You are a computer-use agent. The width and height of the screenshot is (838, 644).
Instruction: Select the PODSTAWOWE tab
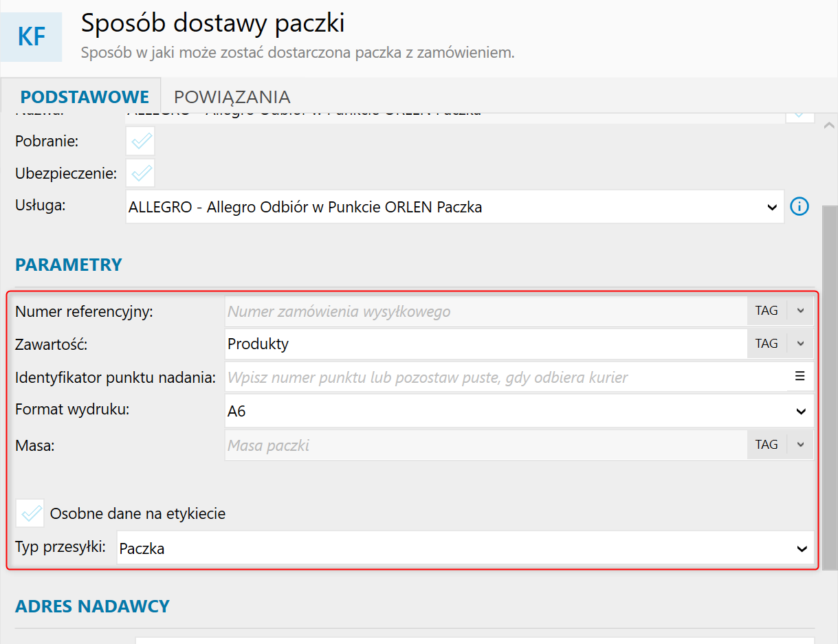pyautogui.click(x=85, y=96)
